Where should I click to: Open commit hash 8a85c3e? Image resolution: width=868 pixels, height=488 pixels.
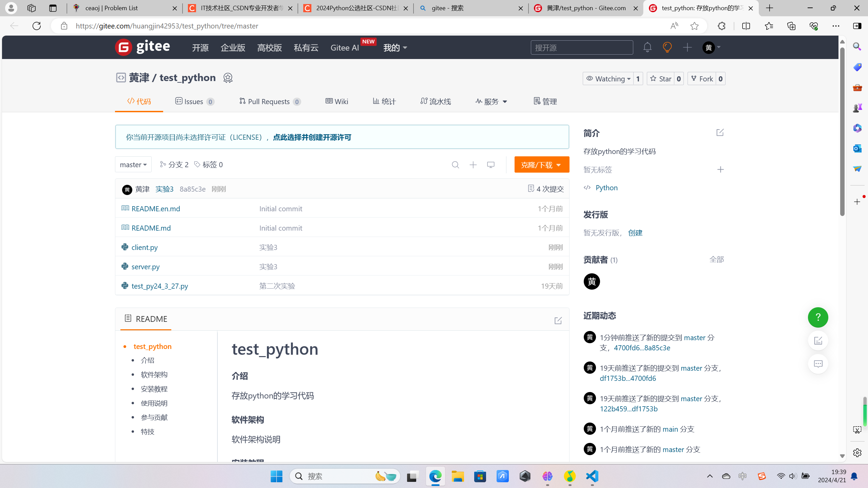[192, 189]
